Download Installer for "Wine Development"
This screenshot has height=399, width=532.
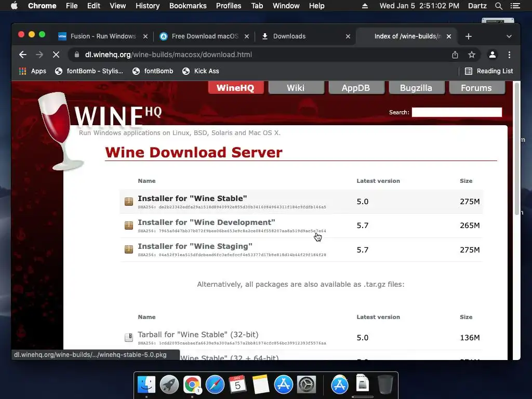[206, 222]
